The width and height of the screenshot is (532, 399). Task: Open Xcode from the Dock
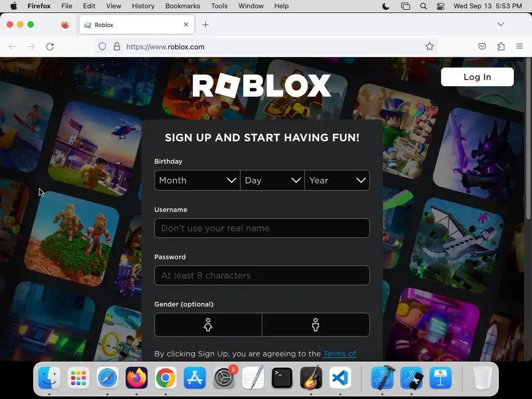click(382, 378)
